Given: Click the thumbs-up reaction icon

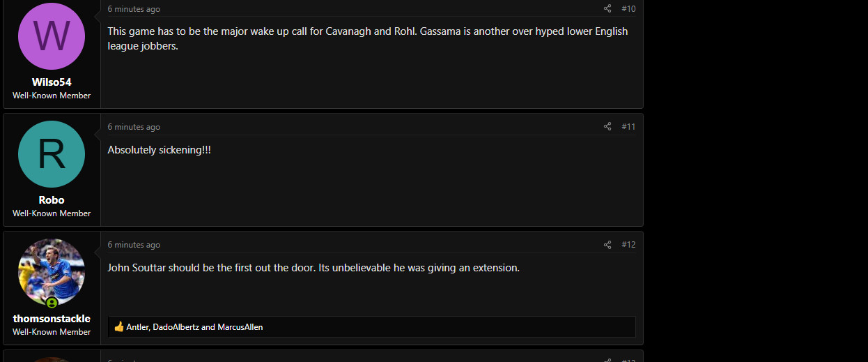Looking at the screenshot, I should point(119,326).
